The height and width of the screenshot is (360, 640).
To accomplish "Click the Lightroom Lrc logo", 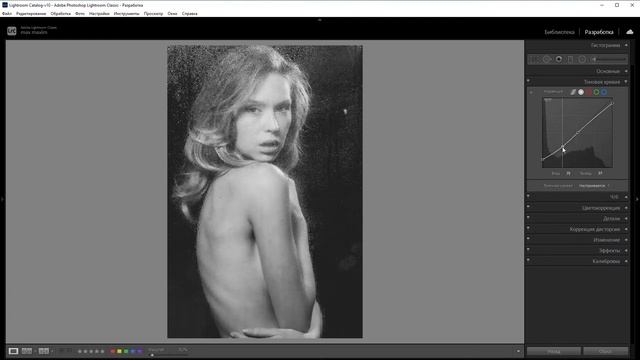I will pyautogui.click(x=11, y=31).
